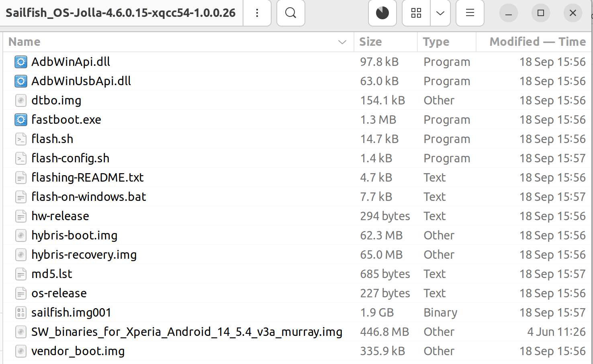Show the file operations progress indicator

tap(382, 13)
